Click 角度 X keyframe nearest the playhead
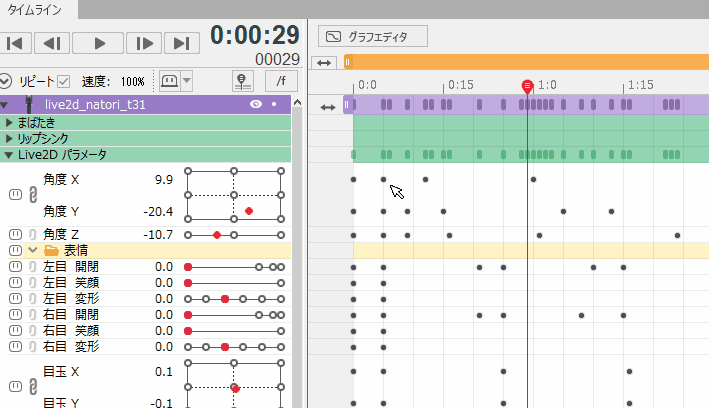This screenshot has height=408, width=709. pos(534,180)
